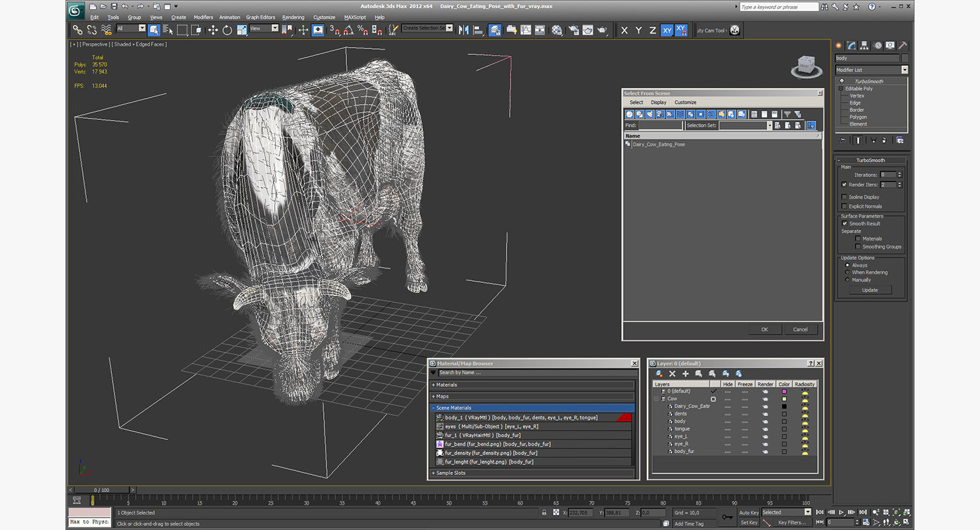Collapse the Cow layer tree
This screenshot has width=980, height=530.
pyautogui.click(x=657, y=399)
